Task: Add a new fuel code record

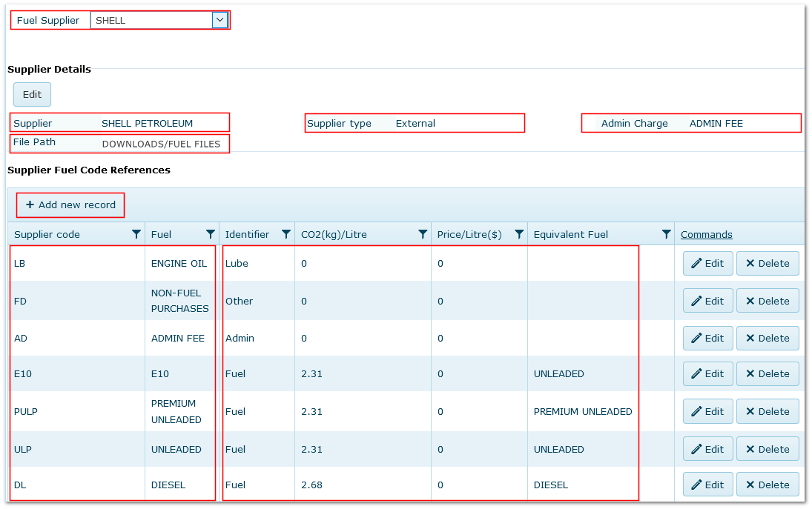Action: point(70,204)
